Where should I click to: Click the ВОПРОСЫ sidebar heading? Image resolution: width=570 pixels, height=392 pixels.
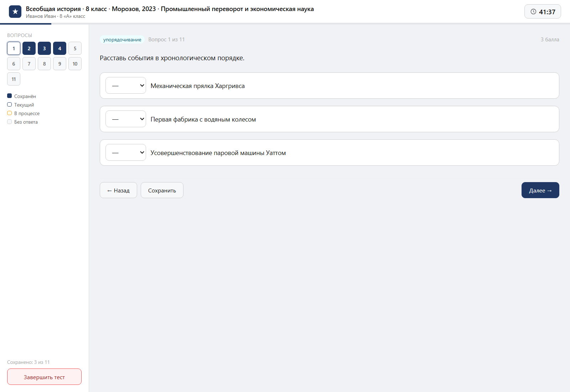(x=20, y=35)
